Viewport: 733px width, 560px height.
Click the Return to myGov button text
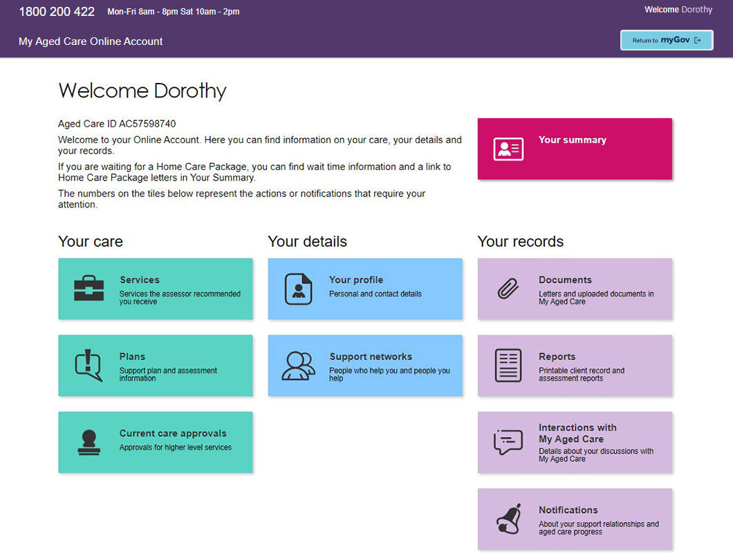[661, 40]
